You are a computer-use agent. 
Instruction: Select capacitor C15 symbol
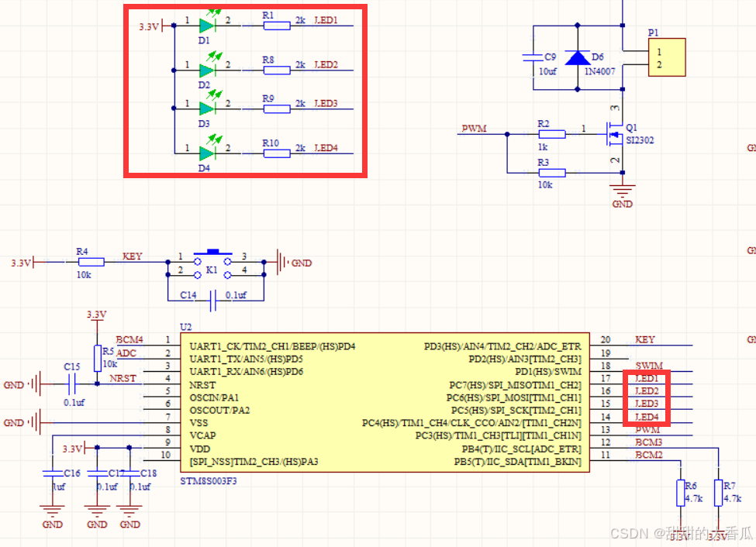pyautogui.click(x=72, y=384)
